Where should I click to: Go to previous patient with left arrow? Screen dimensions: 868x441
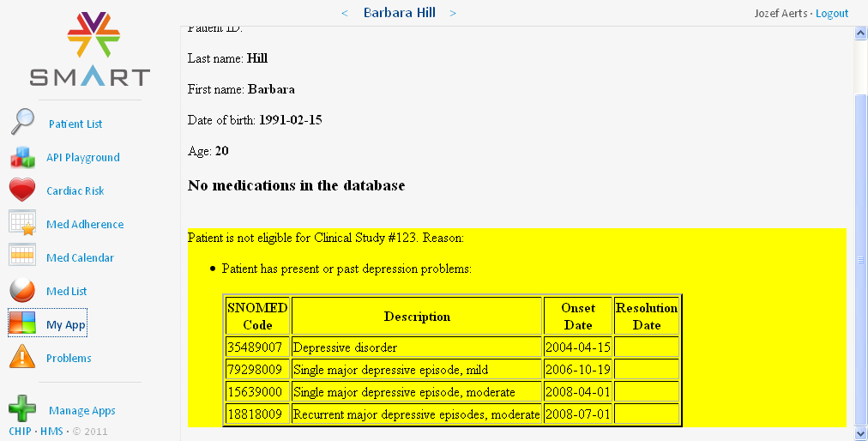(345, 13)
